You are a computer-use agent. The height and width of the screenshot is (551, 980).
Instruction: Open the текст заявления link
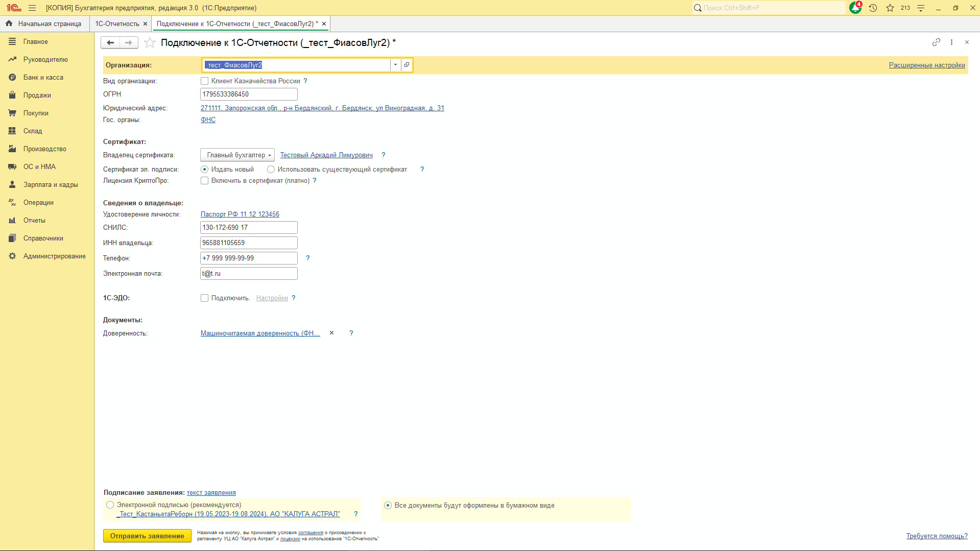(x=211, y=492)
